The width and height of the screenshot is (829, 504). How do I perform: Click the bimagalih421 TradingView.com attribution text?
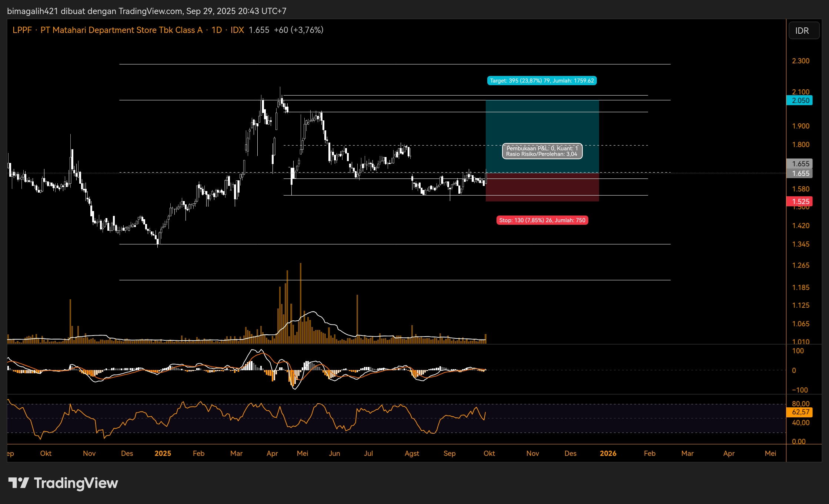pos(147,11)
